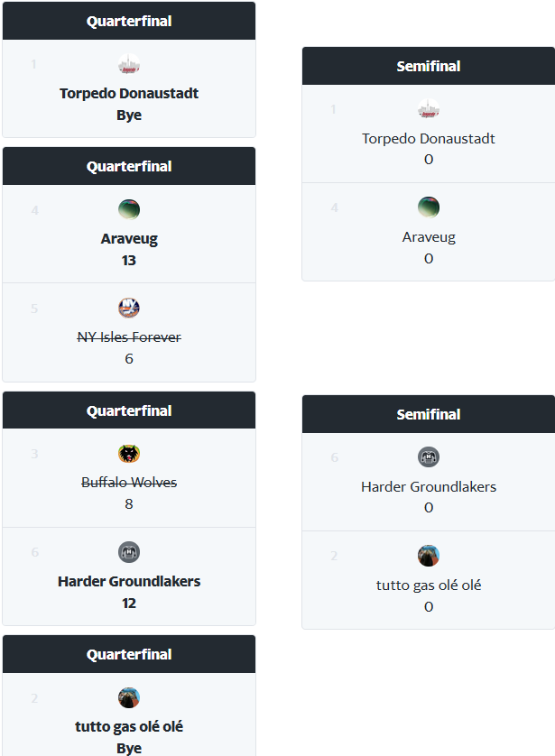555x756 pixels.
Task: Click Harder Groundlakers' score of 12
Action: [129, 604]
